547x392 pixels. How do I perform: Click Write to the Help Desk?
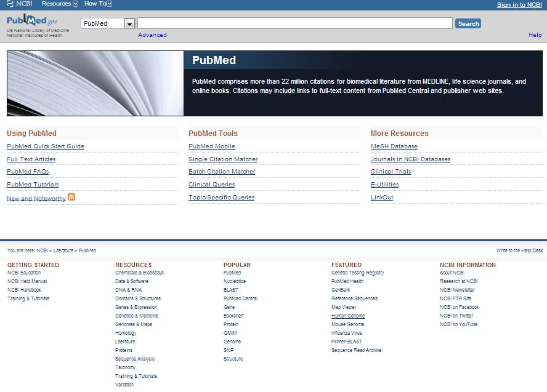(x=519, y=250)
